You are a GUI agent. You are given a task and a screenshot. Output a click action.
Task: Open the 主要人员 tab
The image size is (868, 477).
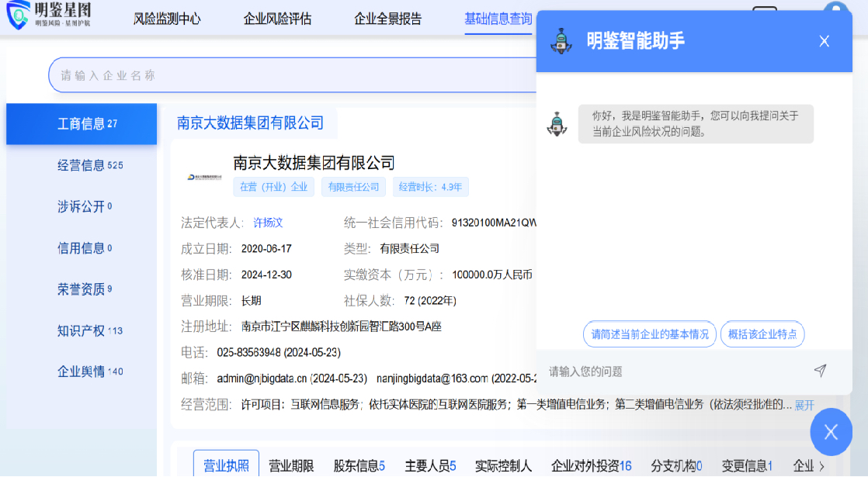pyautogui.click(x=430, y=466)
